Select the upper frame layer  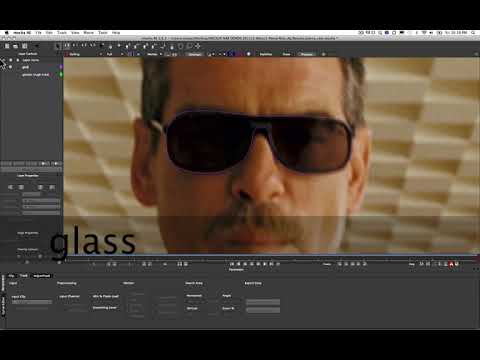coord(31,60)
